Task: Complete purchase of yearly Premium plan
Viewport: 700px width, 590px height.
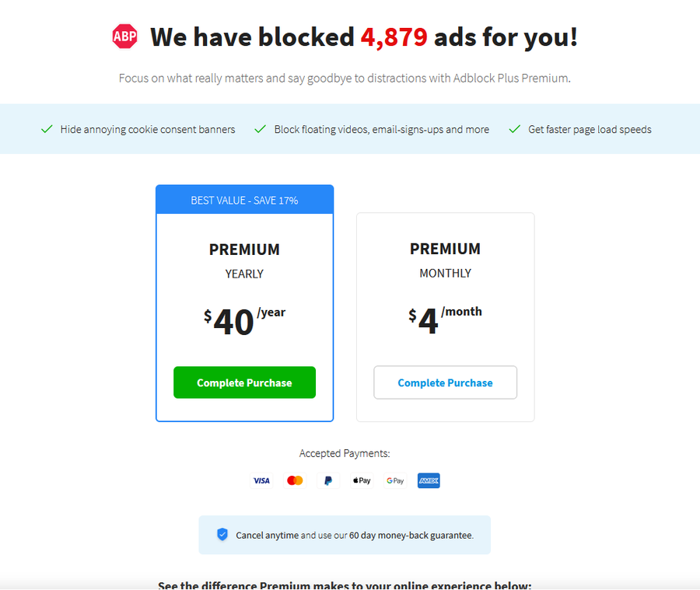Action: [244, 382]
